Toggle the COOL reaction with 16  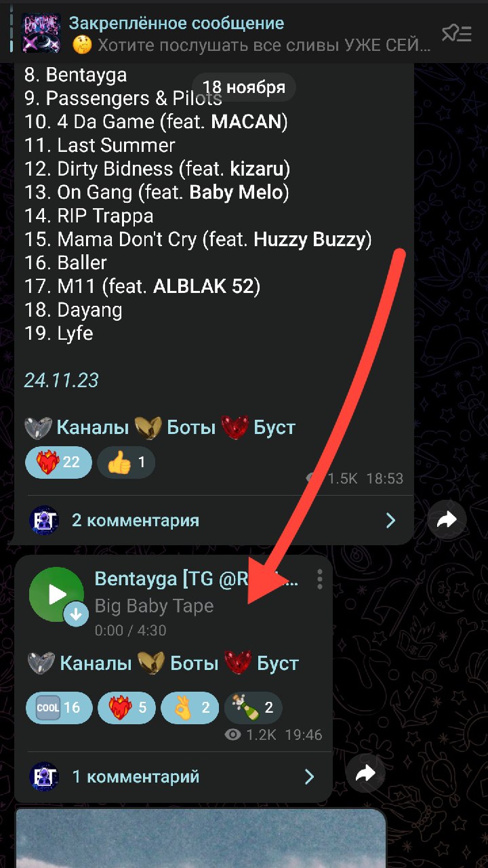pos(58,708)
